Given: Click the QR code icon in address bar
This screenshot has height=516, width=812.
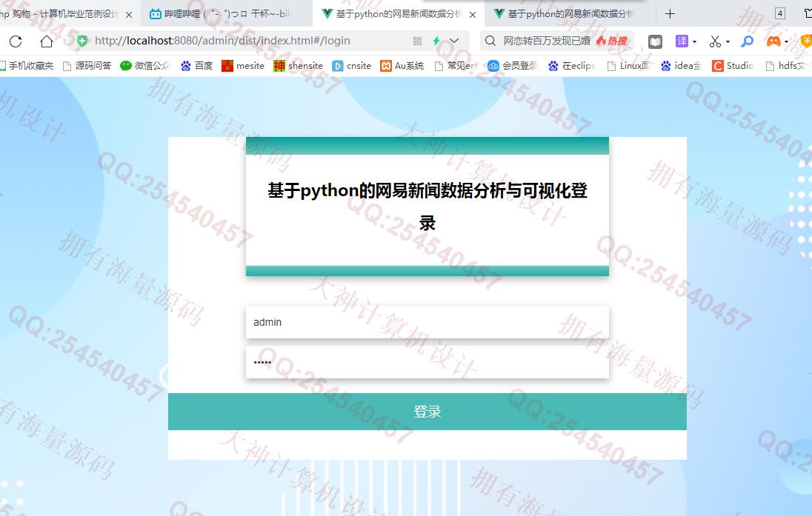Looking at the screenshot, I should [x=418, y=41].
